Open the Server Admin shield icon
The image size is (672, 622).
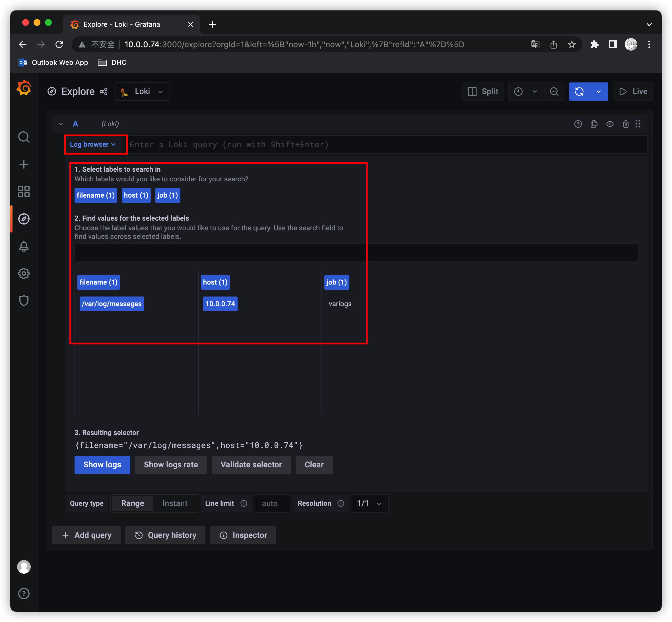[24, 300]
